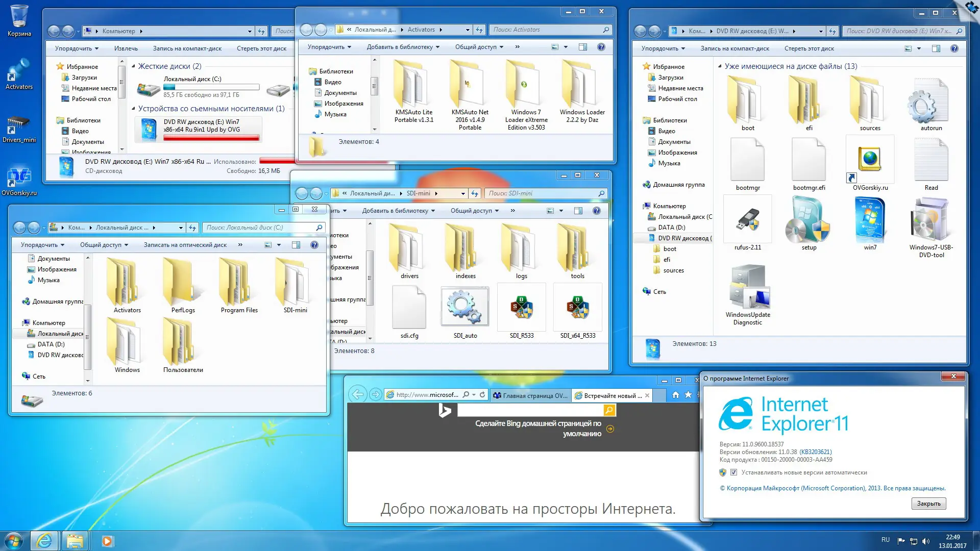
Task: Open the Windows7-USB-DVD-tool installer icon
Action: (x=930, y=220)
